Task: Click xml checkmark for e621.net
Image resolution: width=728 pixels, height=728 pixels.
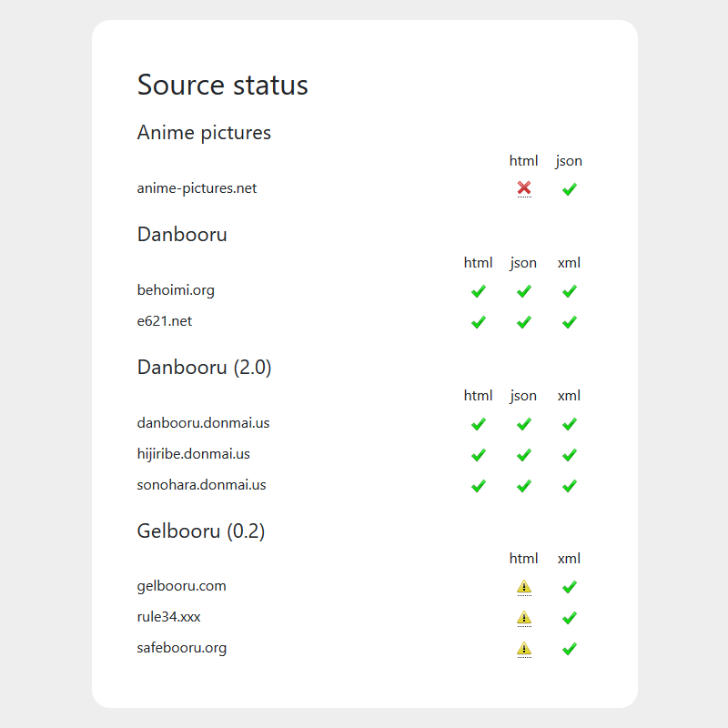Action: point(570,322)
